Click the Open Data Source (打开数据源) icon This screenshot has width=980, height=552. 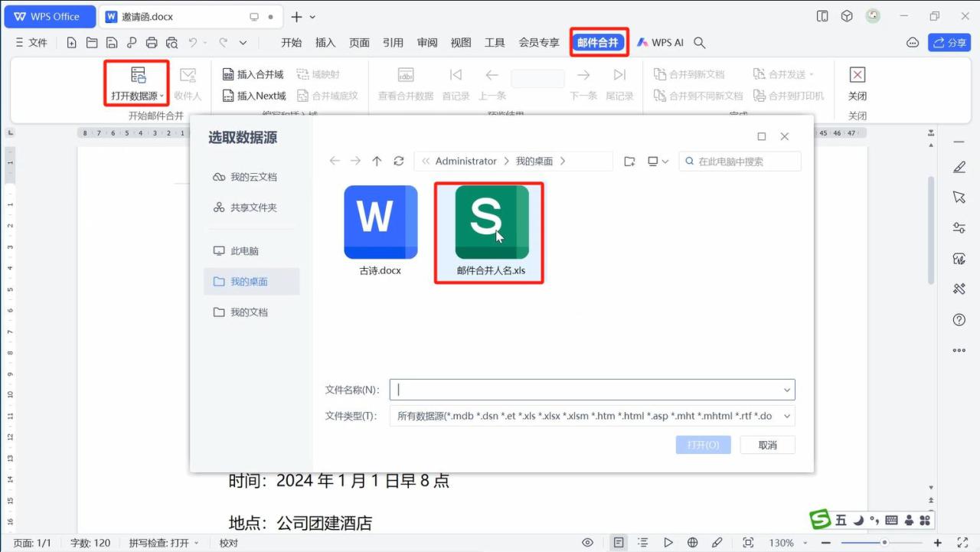point(138,75)
